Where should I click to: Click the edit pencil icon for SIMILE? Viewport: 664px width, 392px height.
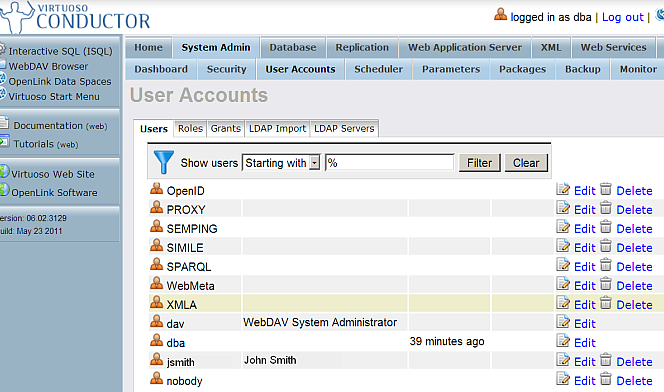tap(563, 246)
